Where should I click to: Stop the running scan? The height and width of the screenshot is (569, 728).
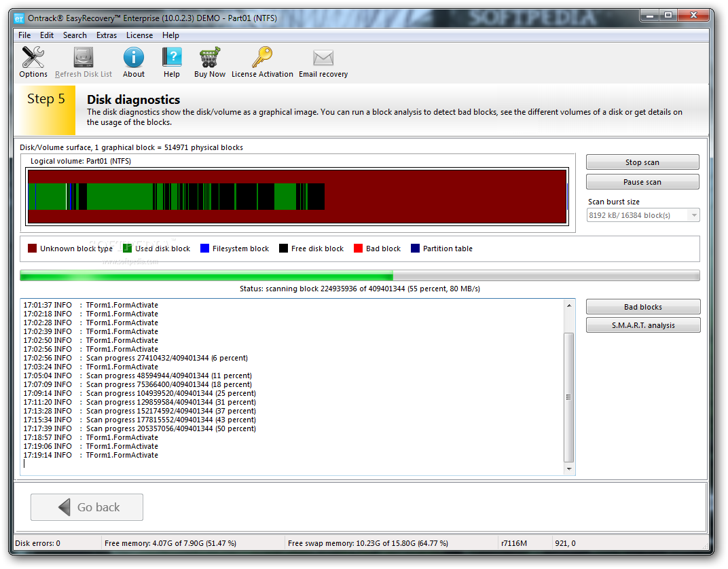tap(642, 162)
